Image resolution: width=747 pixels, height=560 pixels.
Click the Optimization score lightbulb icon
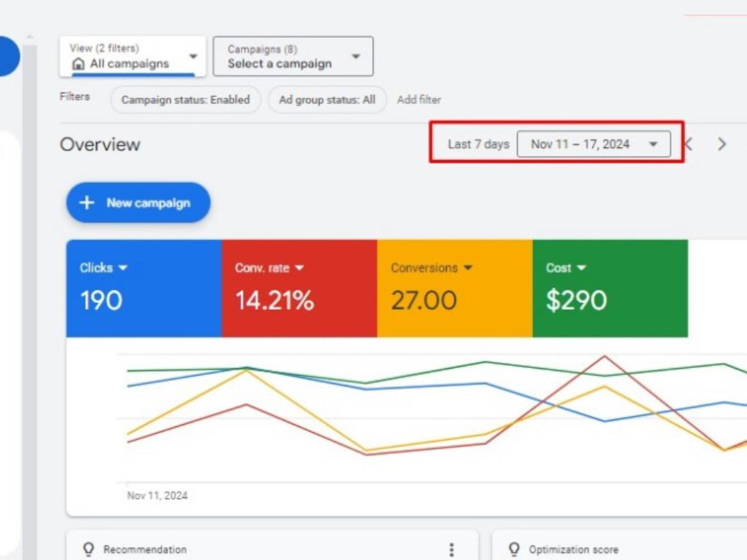click(x=514, y=549)
